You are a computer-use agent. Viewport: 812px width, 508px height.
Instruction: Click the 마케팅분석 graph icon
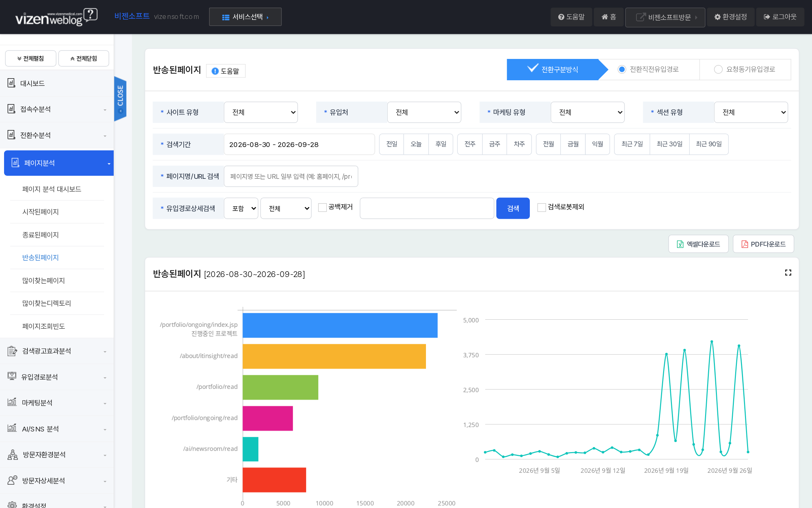(12, 402)
